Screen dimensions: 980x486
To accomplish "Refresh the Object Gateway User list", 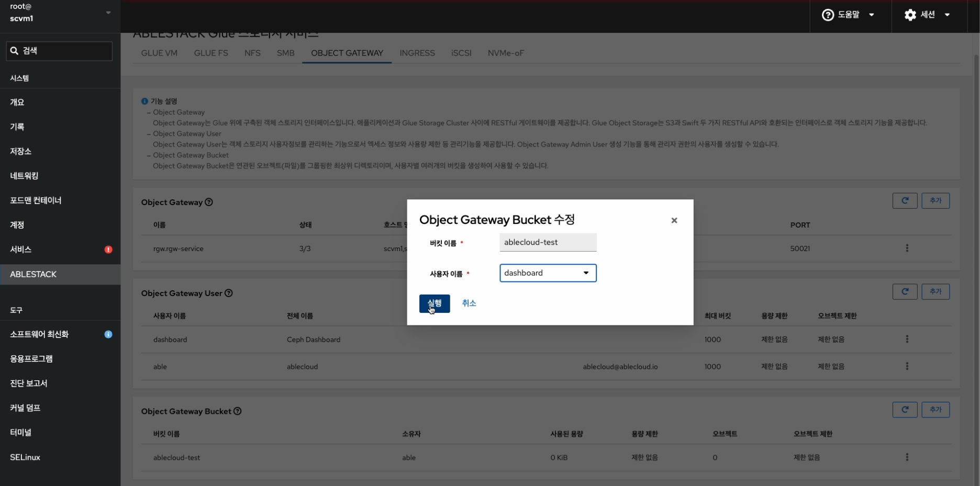I will pos(905,292).
